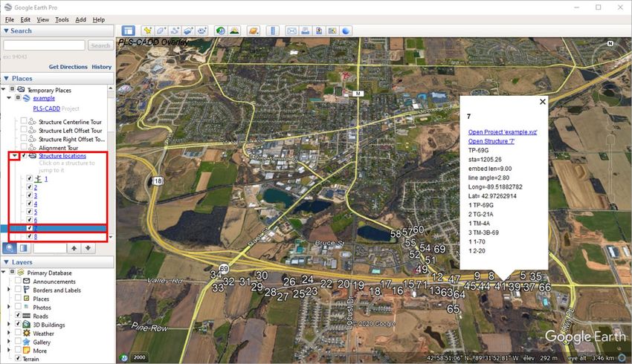The width and height of the screenshot is (632, 364).
Task: Enable the Alignment Tour checkbox
Action: coord(24,146)
